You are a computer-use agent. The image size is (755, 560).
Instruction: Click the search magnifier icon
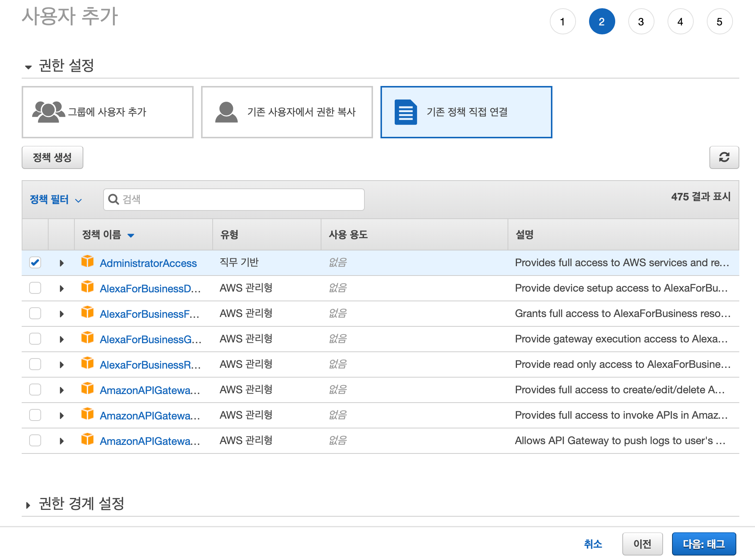[113, 199]
